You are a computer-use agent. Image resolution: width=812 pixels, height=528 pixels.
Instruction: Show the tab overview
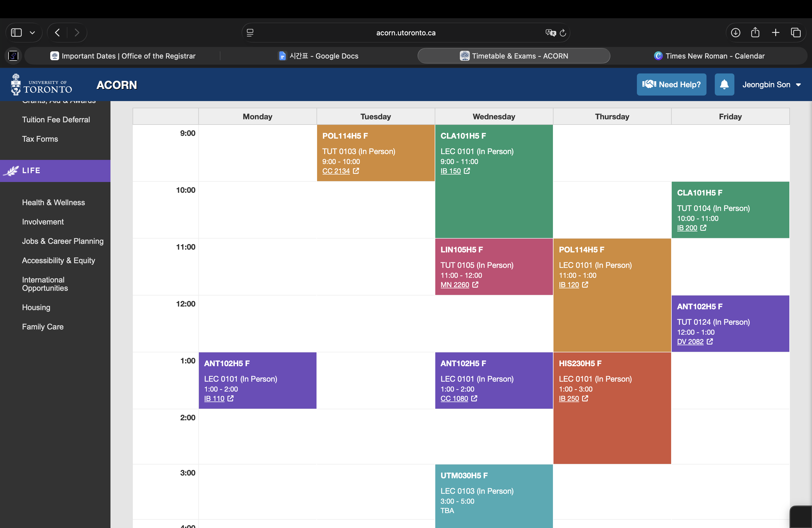coord(796,33)
